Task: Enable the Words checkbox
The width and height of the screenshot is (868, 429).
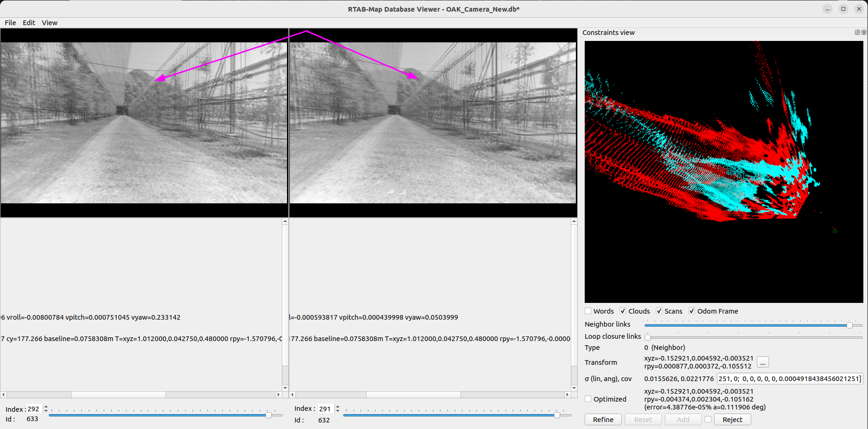Action: pyautogui.click(x=588, y=311)
